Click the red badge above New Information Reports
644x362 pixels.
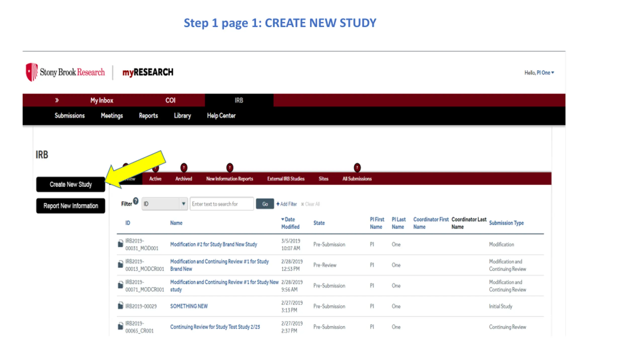click(230, 168)
